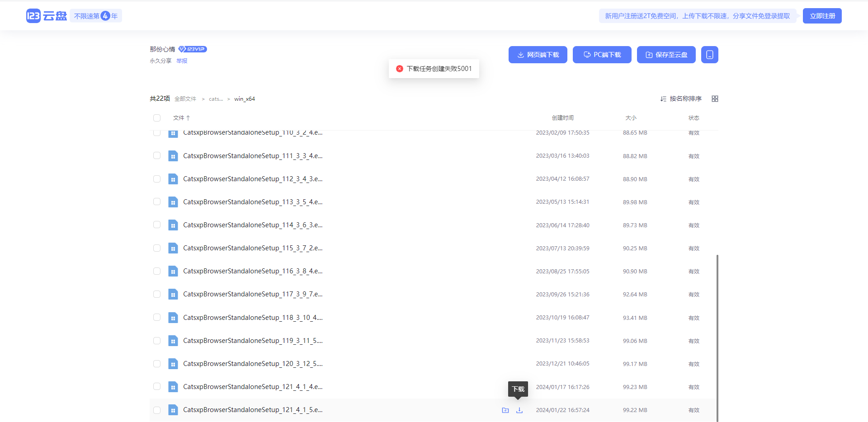
Task: Click the 大小 column header
Action: click(631, 118)
